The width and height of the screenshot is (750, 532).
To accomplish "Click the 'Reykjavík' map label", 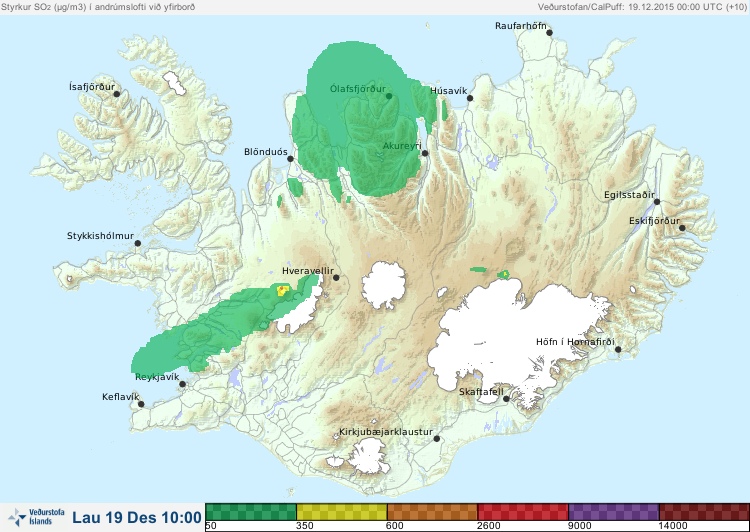I will point(157,377).
